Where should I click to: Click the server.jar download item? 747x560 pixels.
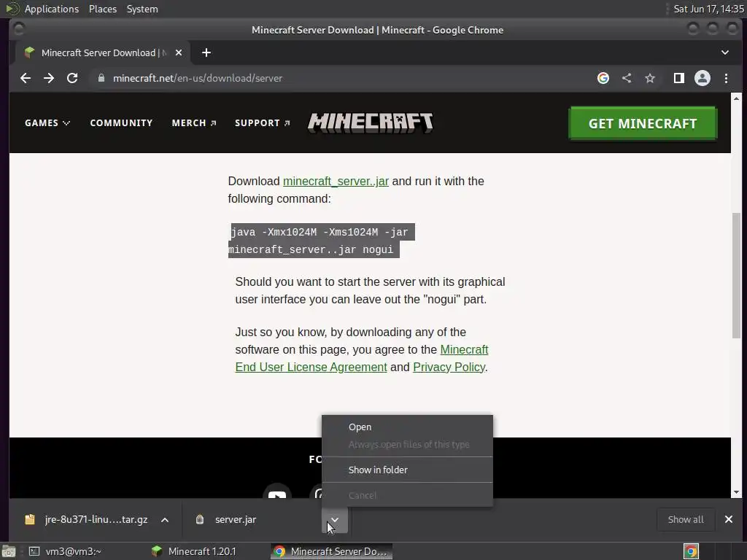tap(236, 519)
